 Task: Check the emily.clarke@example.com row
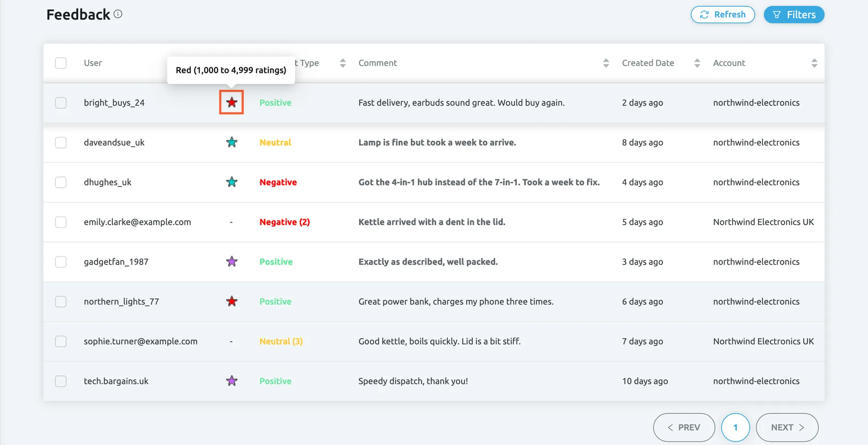61,222
